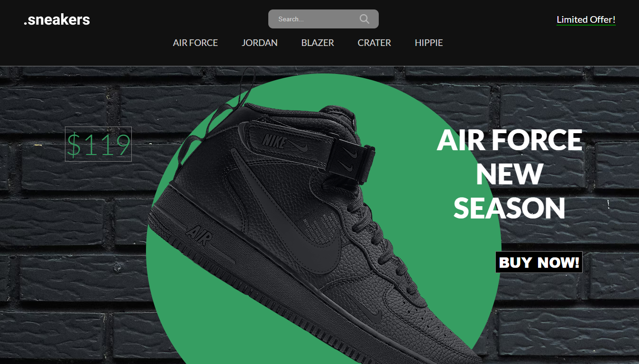Open the Limited Offer! link
639x364 pixels.
[x=586, y=20]
